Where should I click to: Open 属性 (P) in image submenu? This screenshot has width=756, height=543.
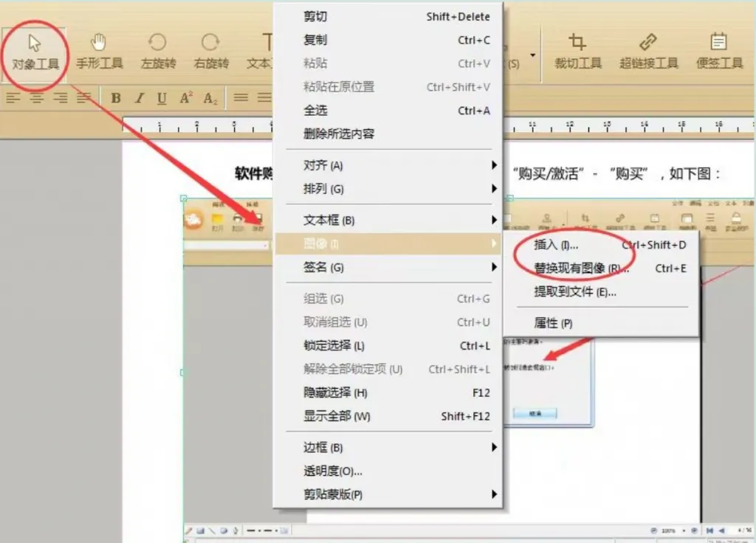602,323
